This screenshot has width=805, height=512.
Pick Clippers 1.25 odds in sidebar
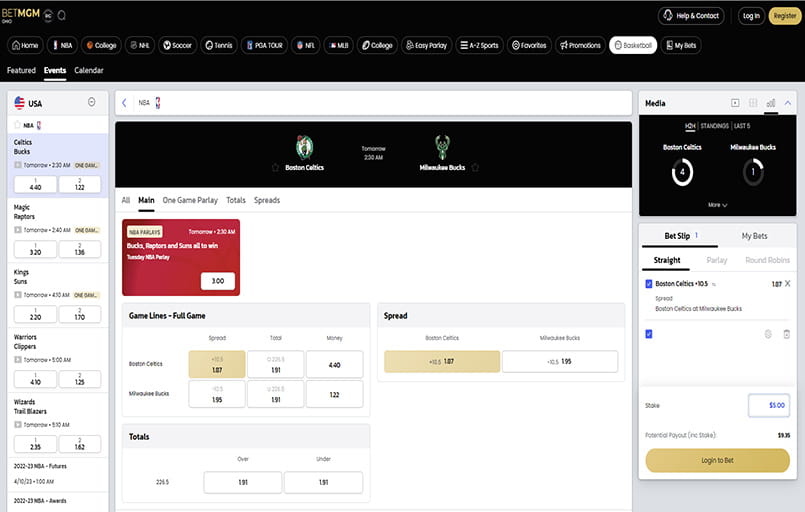[80, 379]
